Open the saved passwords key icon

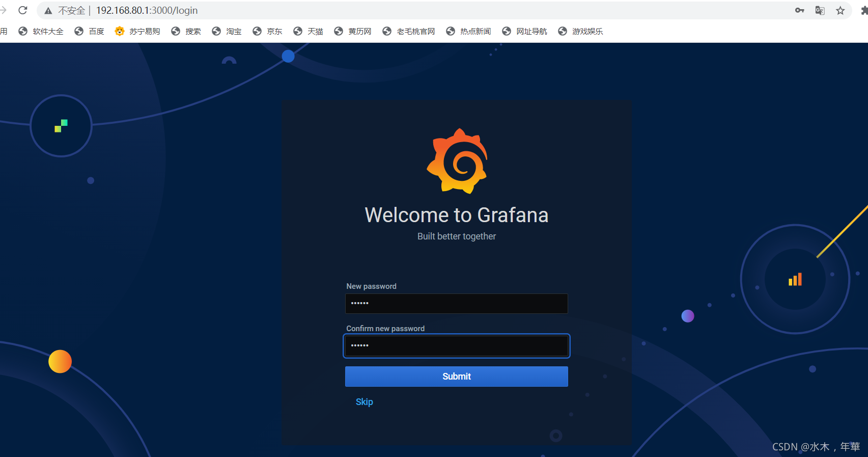point(800,10)
